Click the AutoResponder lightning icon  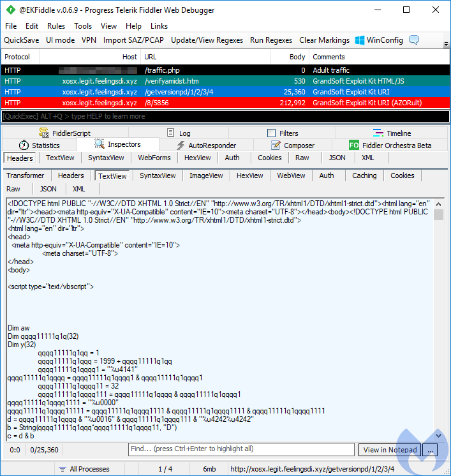click(181, 145)
